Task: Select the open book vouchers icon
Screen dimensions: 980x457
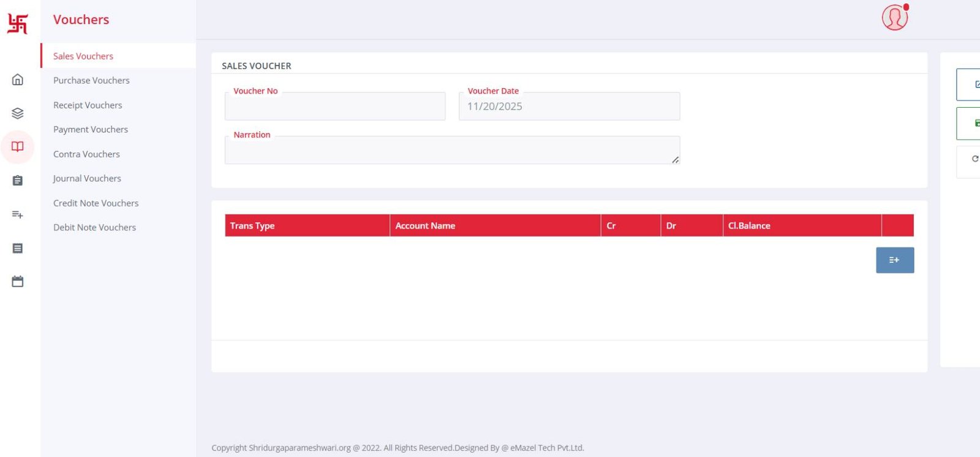Action: point(18,147)
